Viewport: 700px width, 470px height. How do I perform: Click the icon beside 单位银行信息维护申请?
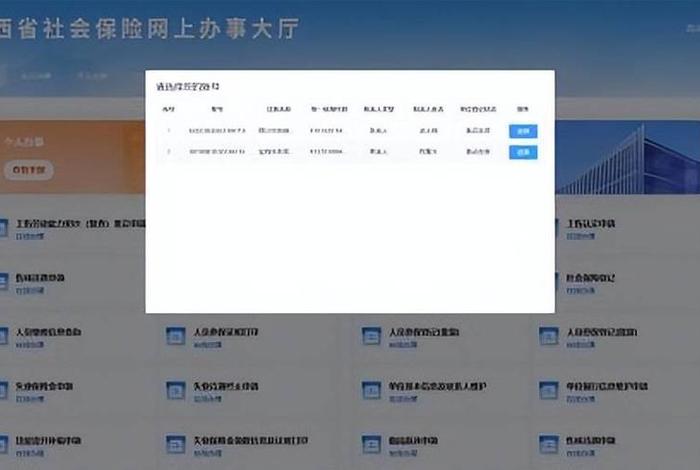click(549, 391)
